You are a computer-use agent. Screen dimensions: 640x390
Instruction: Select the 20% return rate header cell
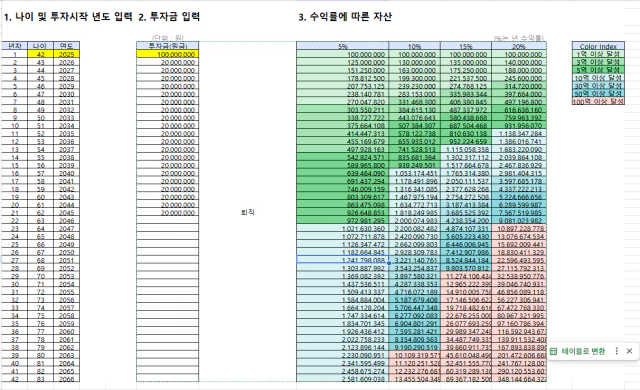519,46
